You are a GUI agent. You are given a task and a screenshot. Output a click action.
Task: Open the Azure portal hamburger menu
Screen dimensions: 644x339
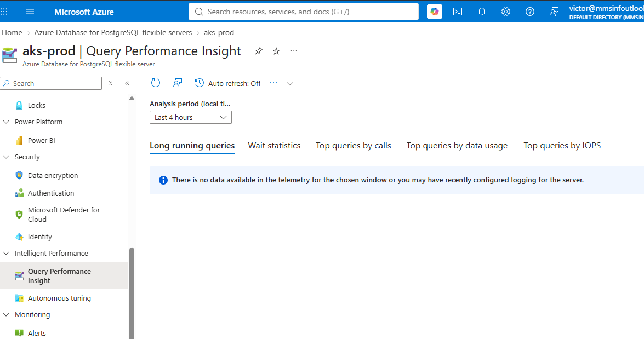click(30, 12)
